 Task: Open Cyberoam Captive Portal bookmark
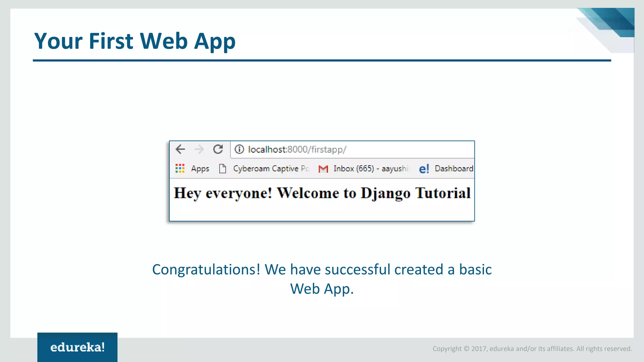271,169
